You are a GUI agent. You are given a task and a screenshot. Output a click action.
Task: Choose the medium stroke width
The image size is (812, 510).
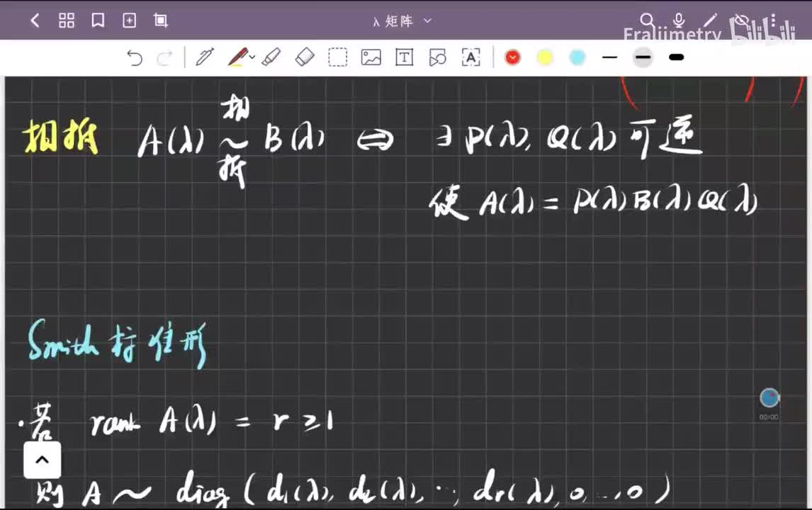coord(643,57)
